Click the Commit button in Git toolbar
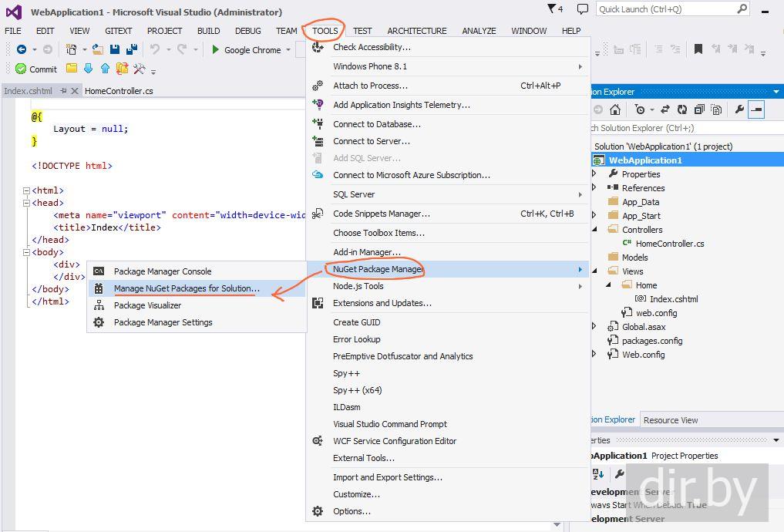This screenshot has height=532, width=784. click(36, 69)
